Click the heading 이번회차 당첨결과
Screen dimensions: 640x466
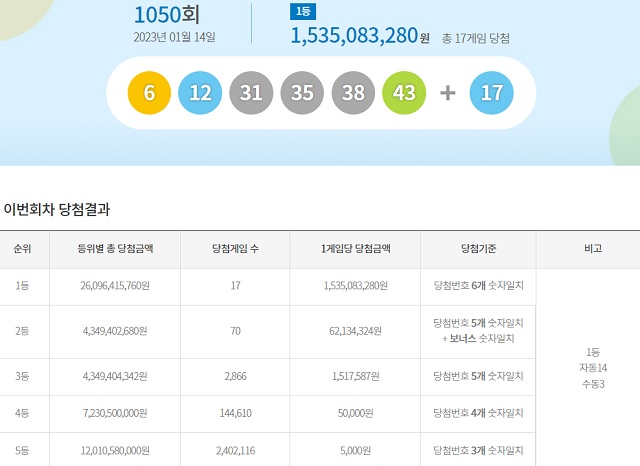point(57,209)
